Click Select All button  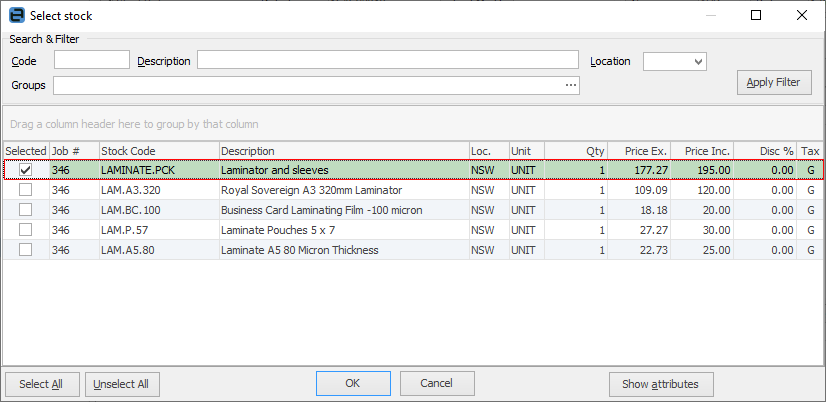point(41,384)
